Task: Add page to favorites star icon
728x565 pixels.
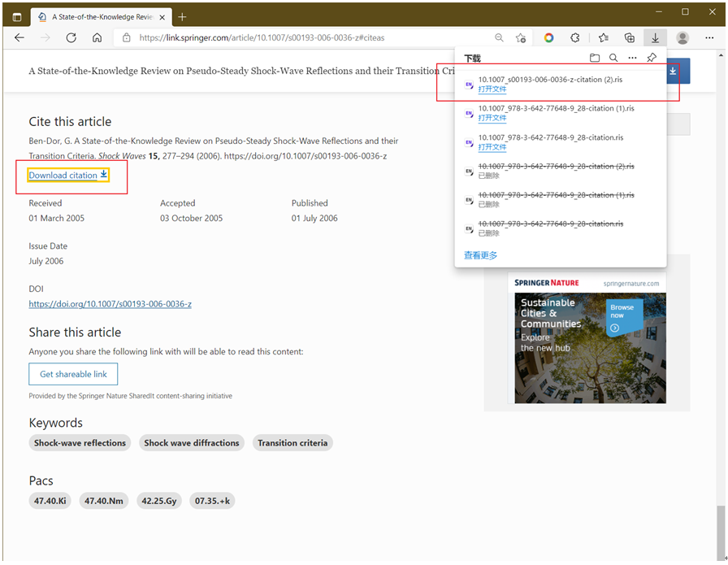Action: (x=521, y=37)
